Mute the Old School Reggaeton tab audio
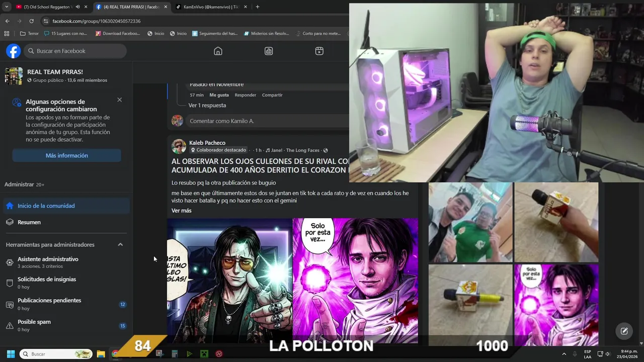 77,7
